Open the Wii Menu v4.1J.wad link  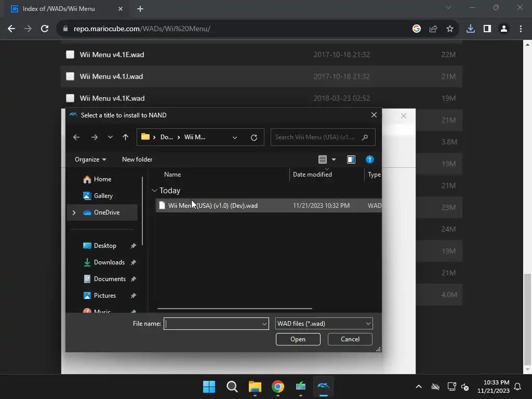tap(111, 76)
